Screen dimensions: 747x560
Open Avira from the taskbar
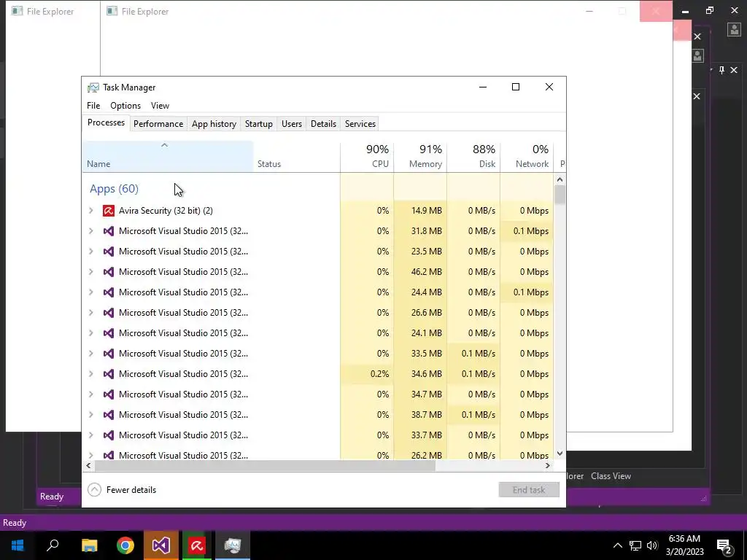[196, 545]
